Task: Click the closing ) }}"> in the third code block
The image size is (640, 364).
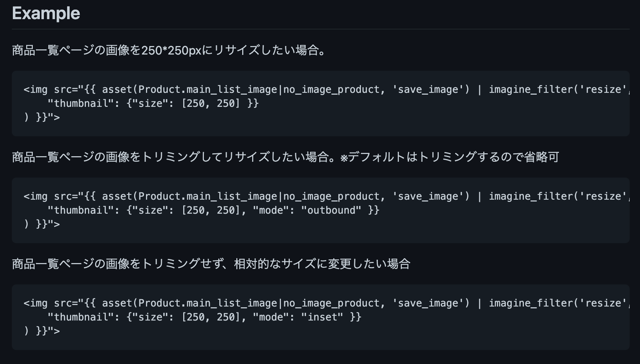Action: click(x=42, y=331)
